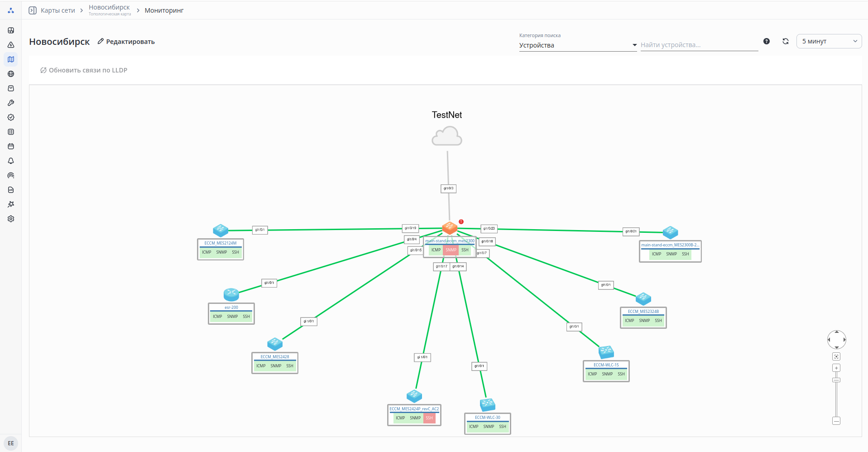This screenshot has width=868, height=452.
Task: Click the fit-to-screen map control button
Action: 836,356
